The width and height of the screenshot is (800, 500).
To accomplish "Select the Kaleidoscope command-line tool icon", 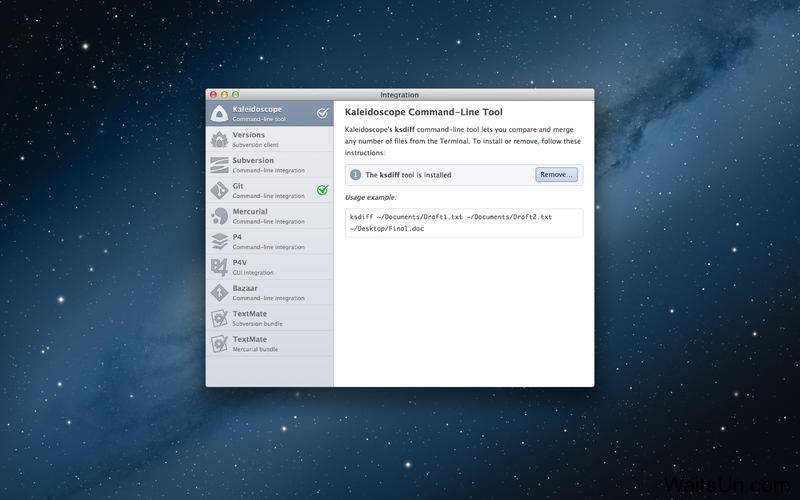I will pyautogui.click(x=220, y=113).
